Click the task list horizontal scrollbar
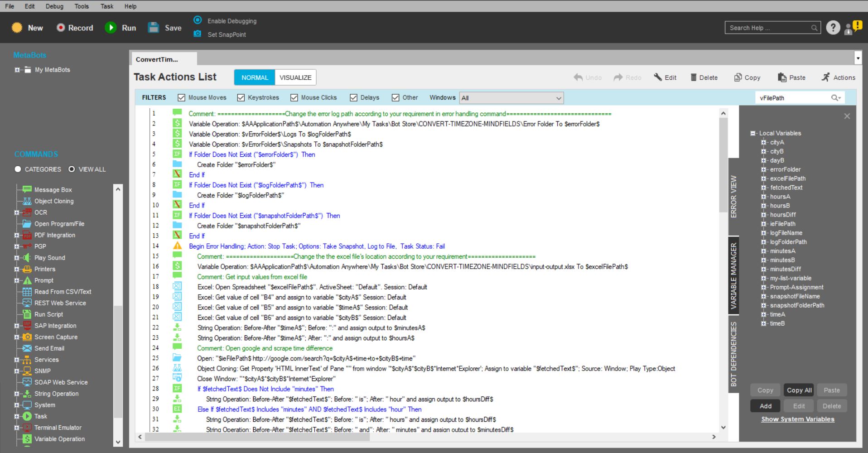Screen dimensions: 868x453 (257, 437)
